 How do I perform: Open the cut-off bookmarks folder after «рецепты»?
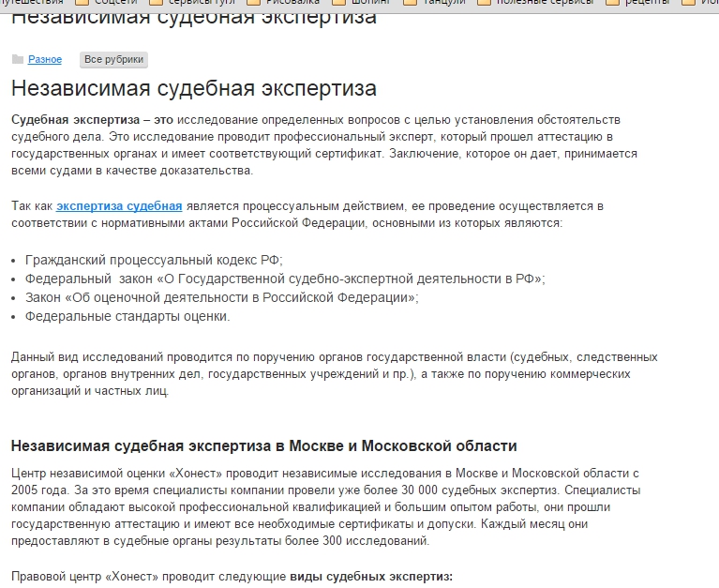(x=700, y=2)
